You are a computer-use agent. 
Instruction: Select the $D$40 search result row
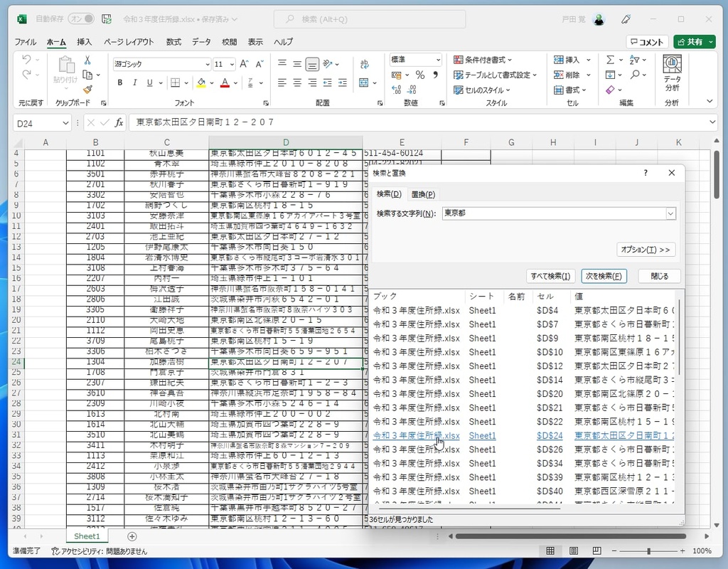point(523,491)
